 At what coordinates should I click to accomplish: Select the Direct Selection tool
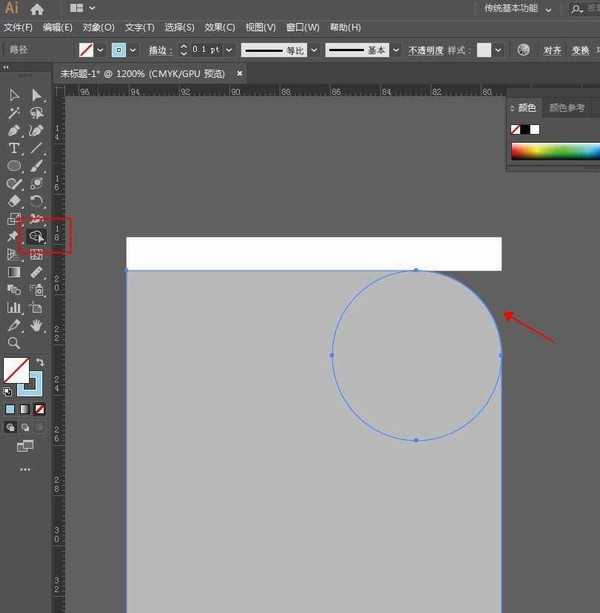coord(37,95)
